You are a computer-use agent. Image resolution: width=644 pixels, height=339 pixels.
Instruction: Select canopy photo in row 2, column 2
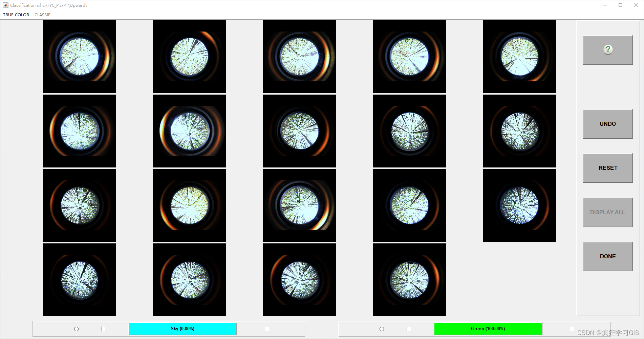point(189,131)
